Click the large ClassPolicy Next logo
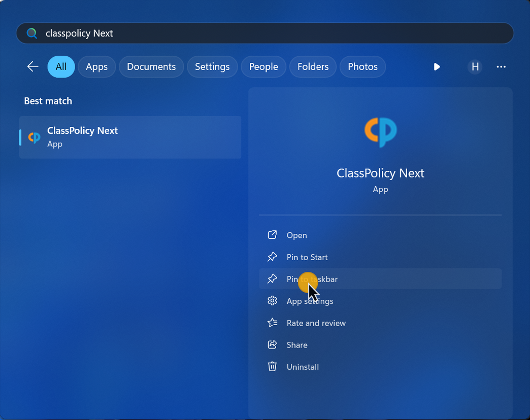 point(380,132)
